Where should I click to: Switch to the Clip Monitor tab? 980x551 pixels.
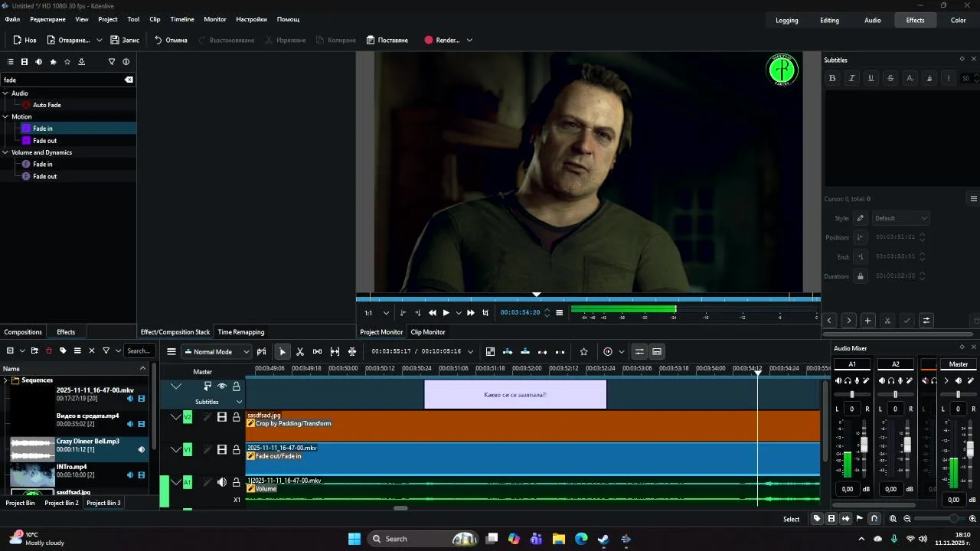tap(427, 332)
